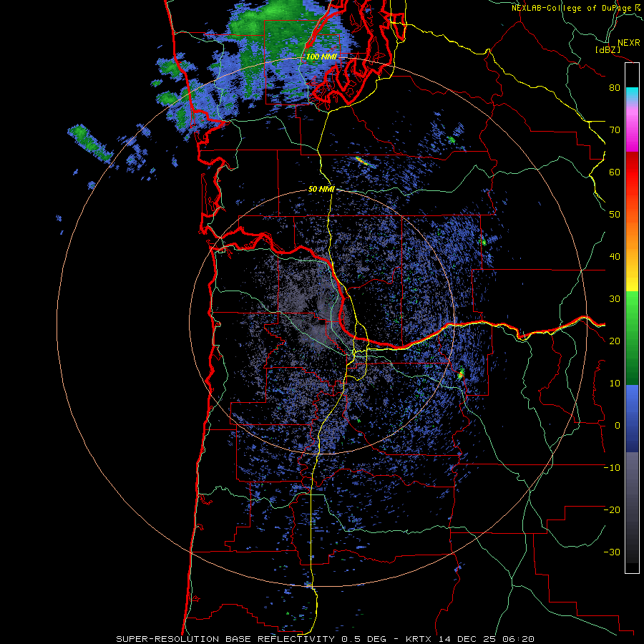
Task: Click the -10 value on the dBZ scale
Action: [x=612, y=468]
